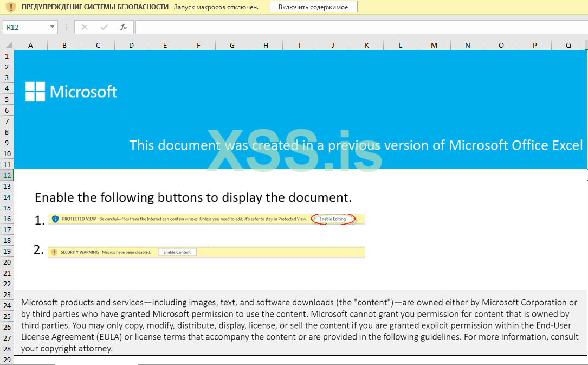Select row 5 header

pyautogui.click(x=7, y=99)
